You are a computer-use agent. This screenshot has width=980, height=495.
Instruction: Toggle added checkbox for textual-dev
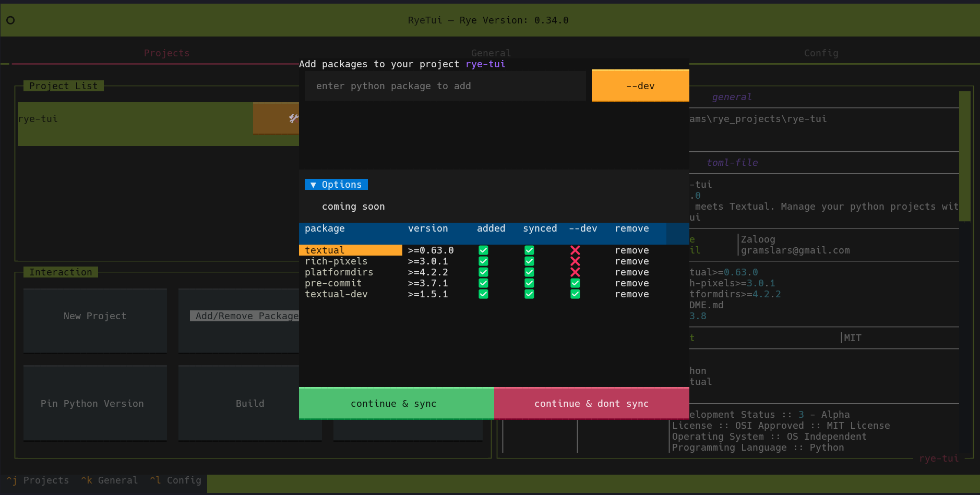[x=483, y=294]
